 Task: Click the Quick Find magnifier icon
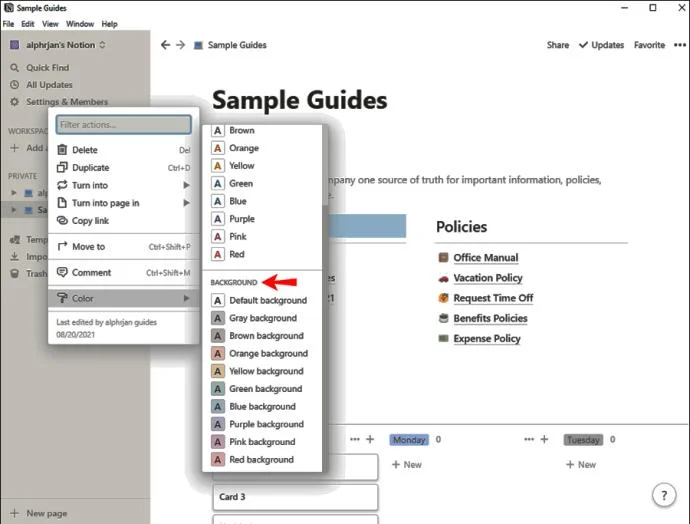pos(15,68)
